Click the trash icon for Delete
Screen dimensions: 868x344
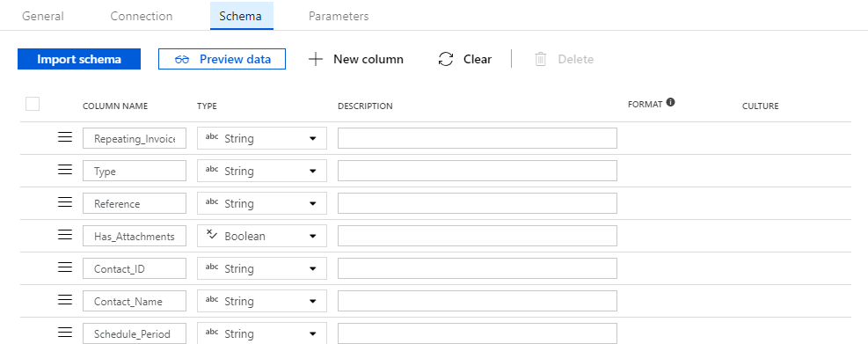[541, 59]
